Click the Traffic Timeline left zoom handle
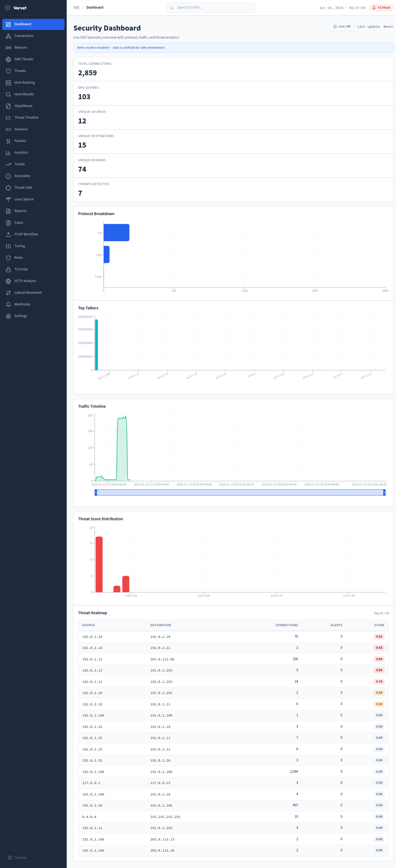 pyautogui.click(x=96, y=493)
